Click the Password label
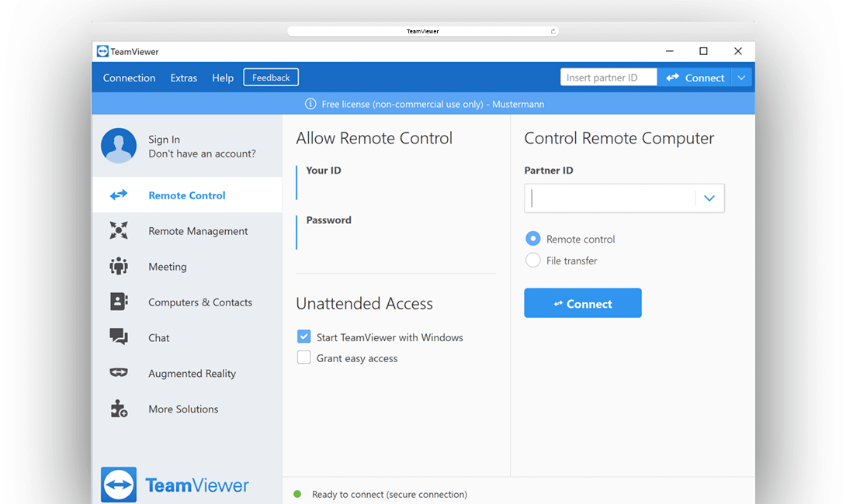Viewport: 846px width, 504px height. pyautogui.click(x=328, y=220)
